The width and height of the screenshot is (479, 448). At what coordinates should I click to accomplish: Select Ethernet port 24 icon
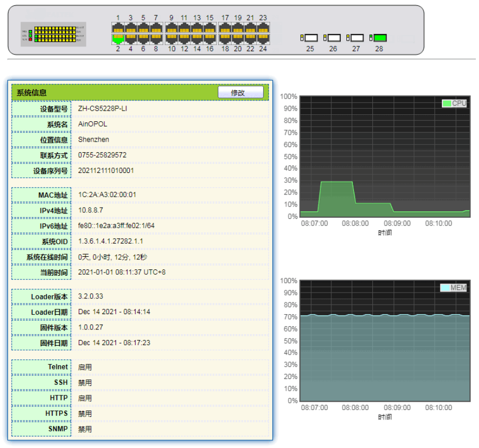(263, 38)
